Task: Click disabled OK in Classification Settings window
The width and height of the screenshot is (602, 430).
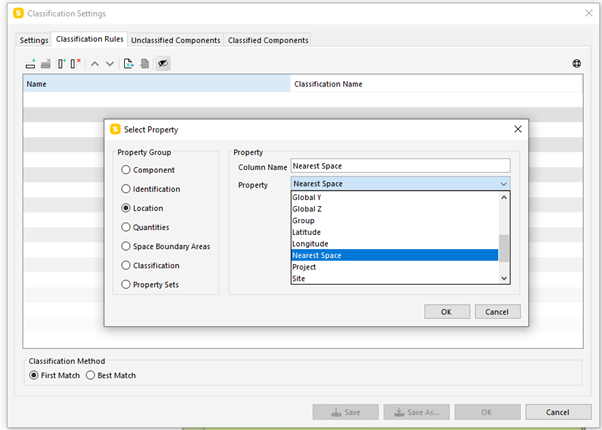Action: 487,412
